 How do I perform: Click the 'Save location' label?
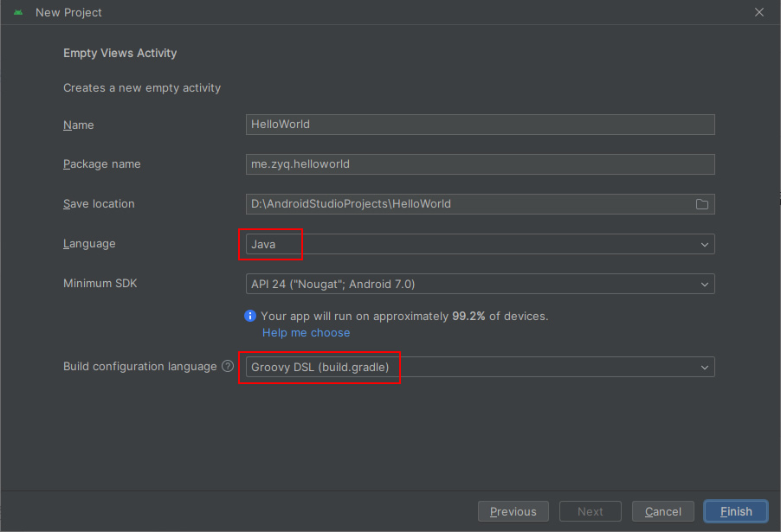coord(99,203)
